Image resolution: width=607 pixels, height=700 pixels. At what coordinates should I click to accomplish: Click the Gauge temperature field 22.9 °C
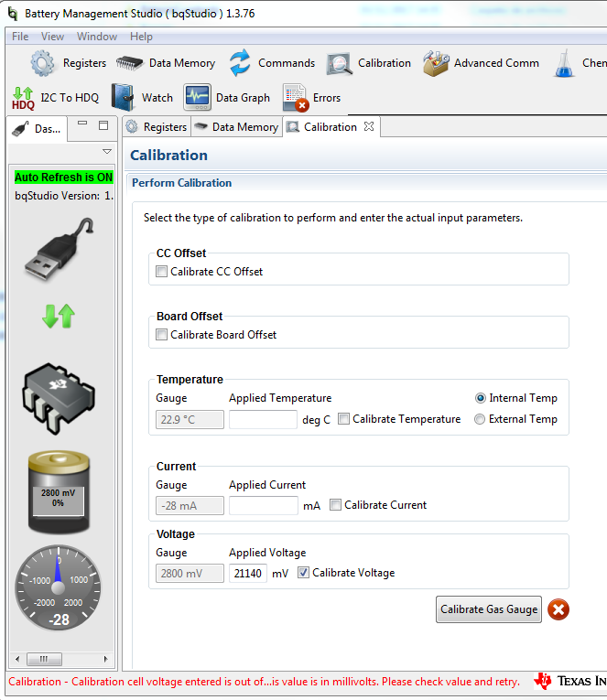pos(190,420)
